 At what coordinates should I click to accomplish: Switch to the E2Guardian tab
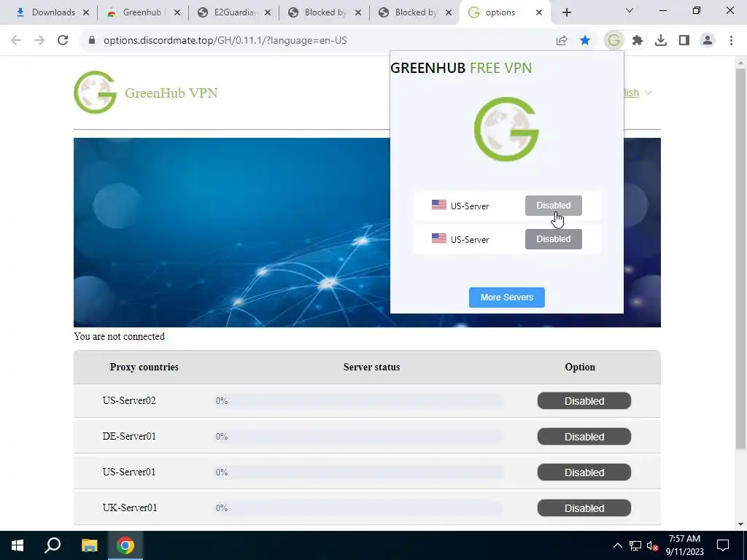tap(236, 13)
